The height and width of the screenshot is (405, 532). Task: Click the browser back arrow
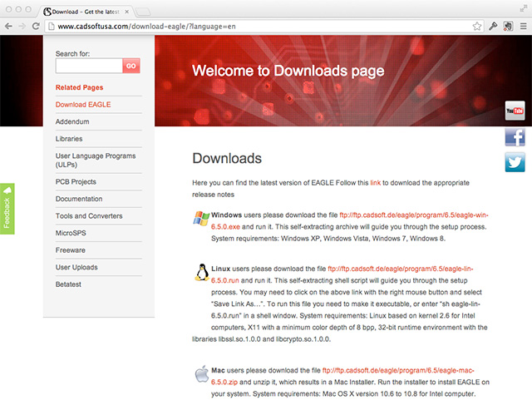tap(8, 26)
